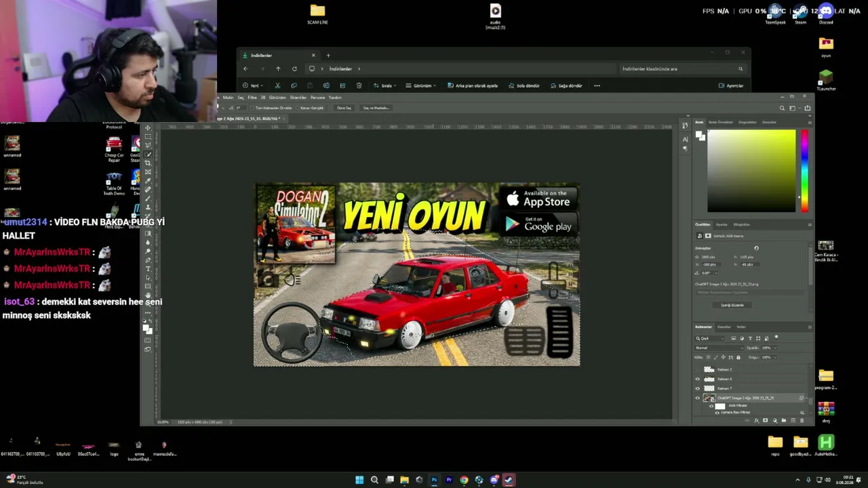Open the Pencere menu in Photoshop
The width and height of the screenshot is (868, 488).
coord(317,98)
